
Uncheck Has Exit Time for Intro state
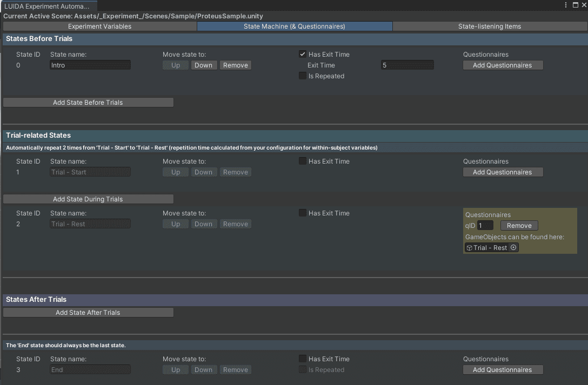pyautogui.click(x=302, y=54)
